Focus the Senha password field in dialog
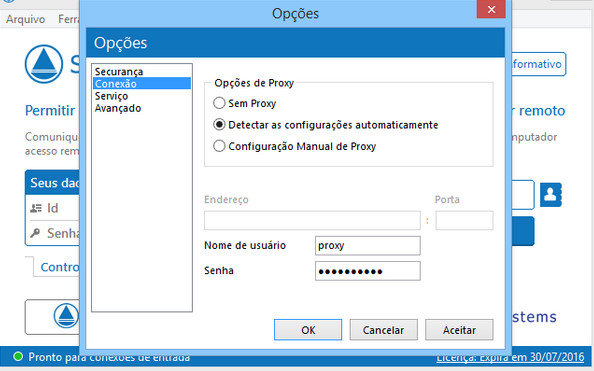Screen dimensions: 594x371 pyautogui.click(x=367, y=271)
